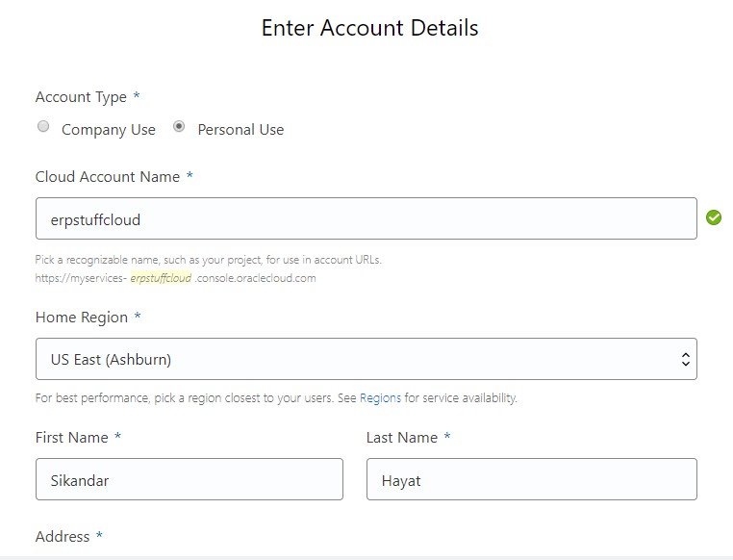Click the Address field label
This screenshot has height=560, width=733.
tap(63, 537)
